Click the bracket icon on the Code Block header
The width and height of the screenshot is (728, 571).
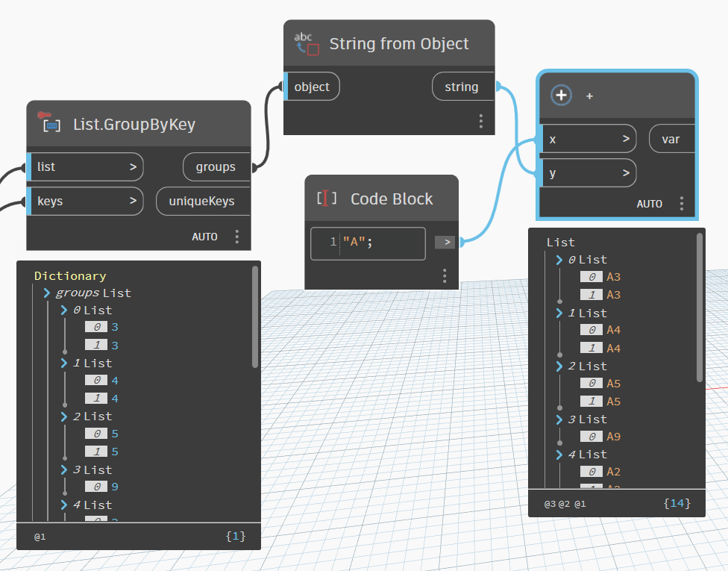pyautogui.click(x=325, y=199)
